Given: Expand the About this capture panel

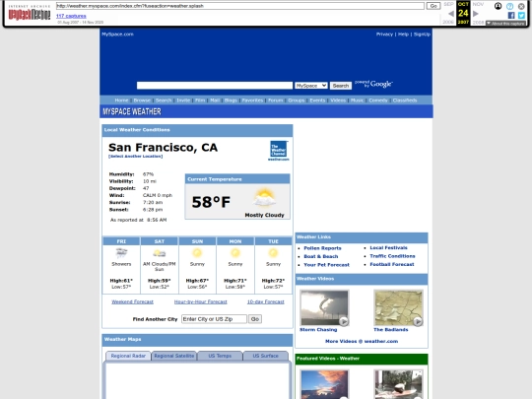Looking at the screenshot, I should pyautogui.click(x=505, y=24).
